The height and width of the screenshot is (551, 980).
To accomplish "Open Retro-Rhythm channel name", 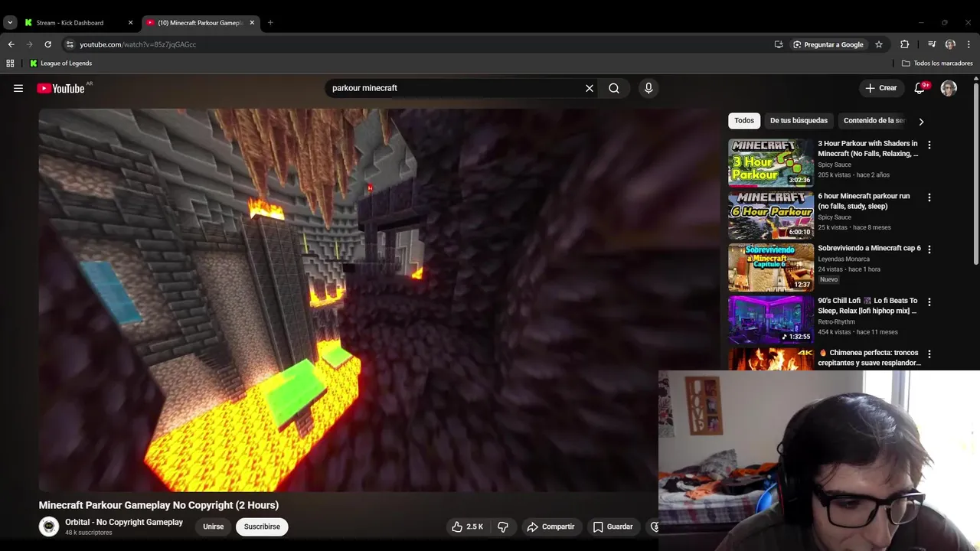I will tap(836, 322).
